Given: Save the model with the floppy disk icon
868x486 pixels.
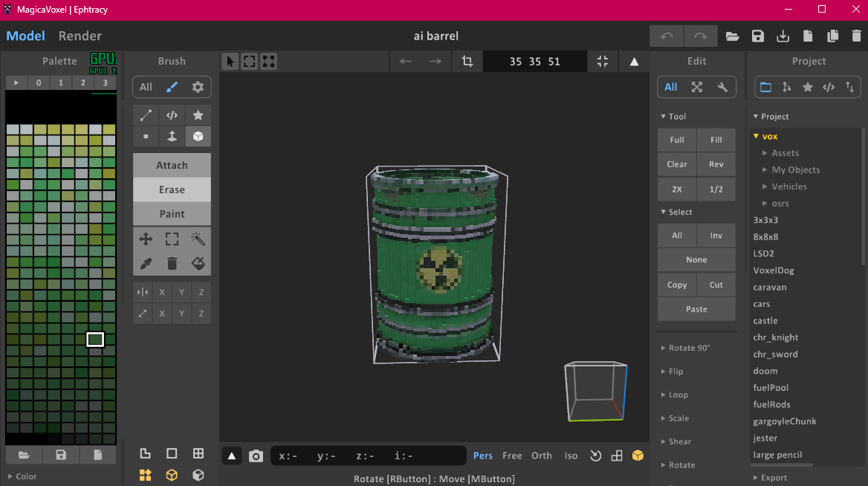Looking at the screenshot, I should [758, 36].
